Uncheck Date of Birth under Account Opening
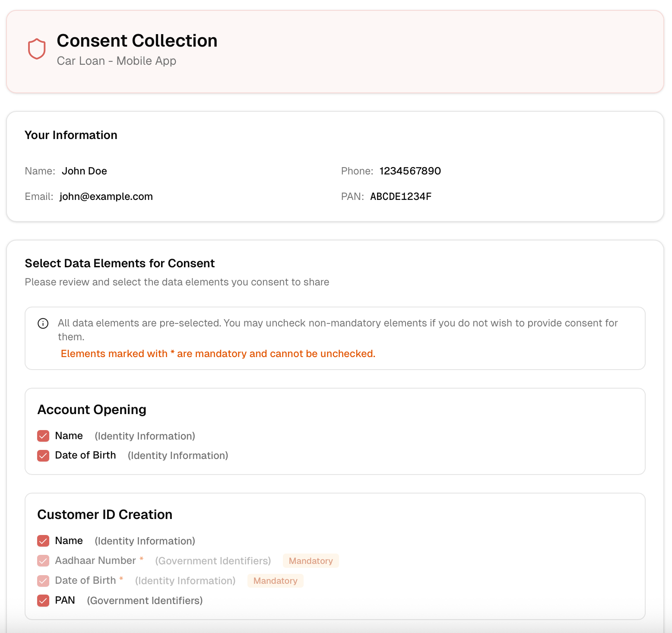 pyautogui.click(x=43, y=456)
